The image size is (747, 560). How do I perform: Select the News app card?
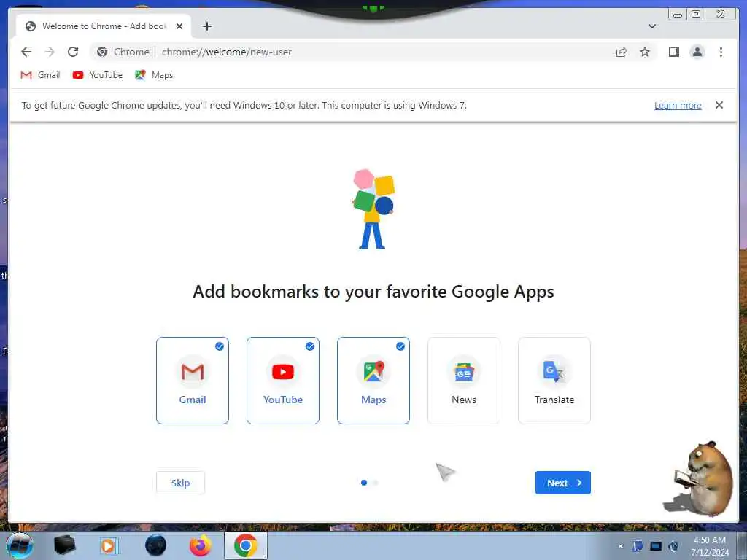(464, 381)
